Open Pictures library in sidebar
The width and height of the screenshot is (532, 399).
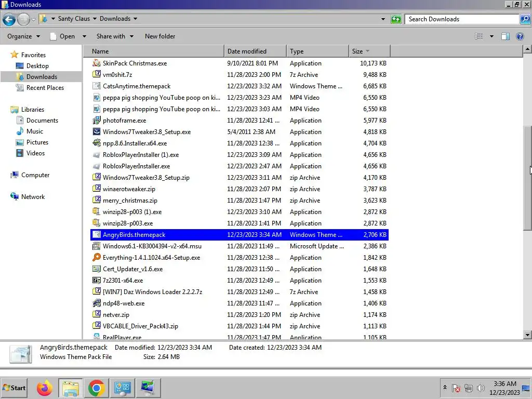pos(37,142)
